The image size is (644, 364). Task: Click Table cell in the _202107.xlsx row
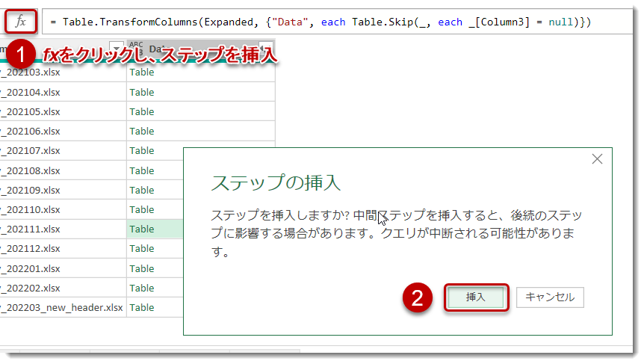(155, 151)
